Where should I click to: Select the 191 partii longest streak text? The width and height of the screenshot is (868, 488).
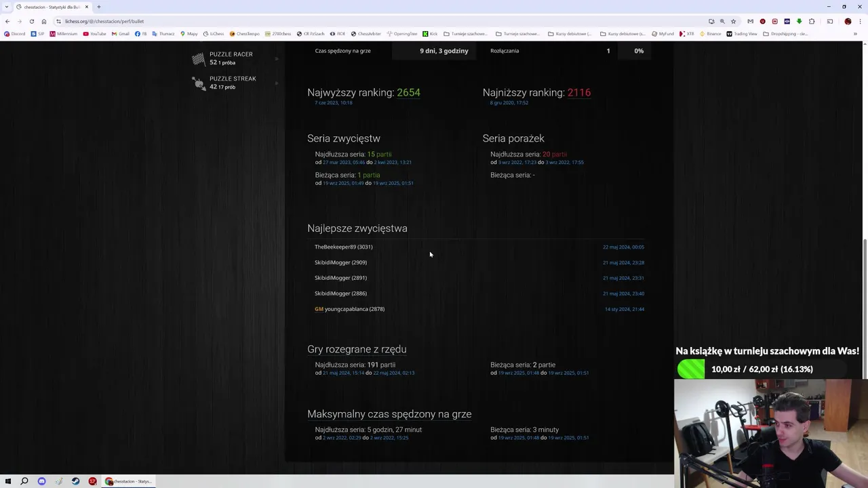381,365
